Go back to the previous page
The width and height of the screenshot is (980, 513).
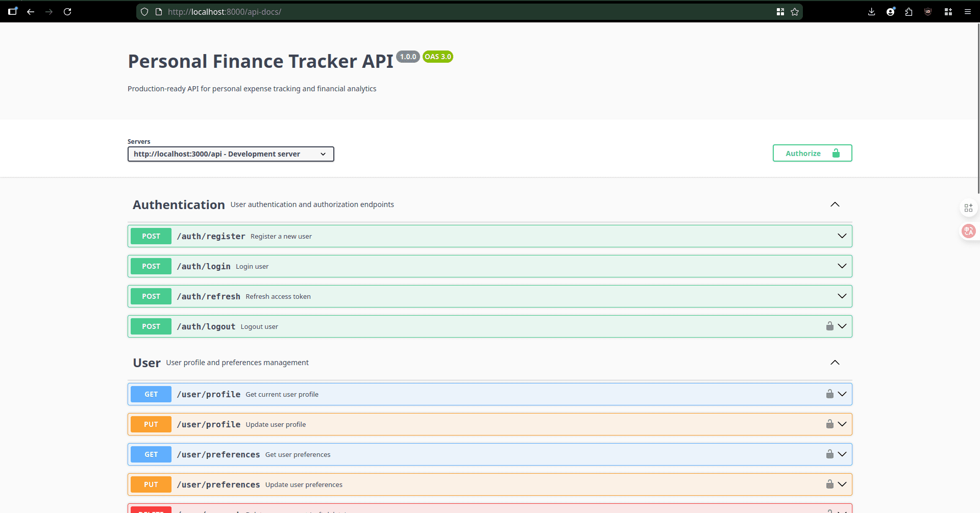pyautogui.click(x=31, y=12)
